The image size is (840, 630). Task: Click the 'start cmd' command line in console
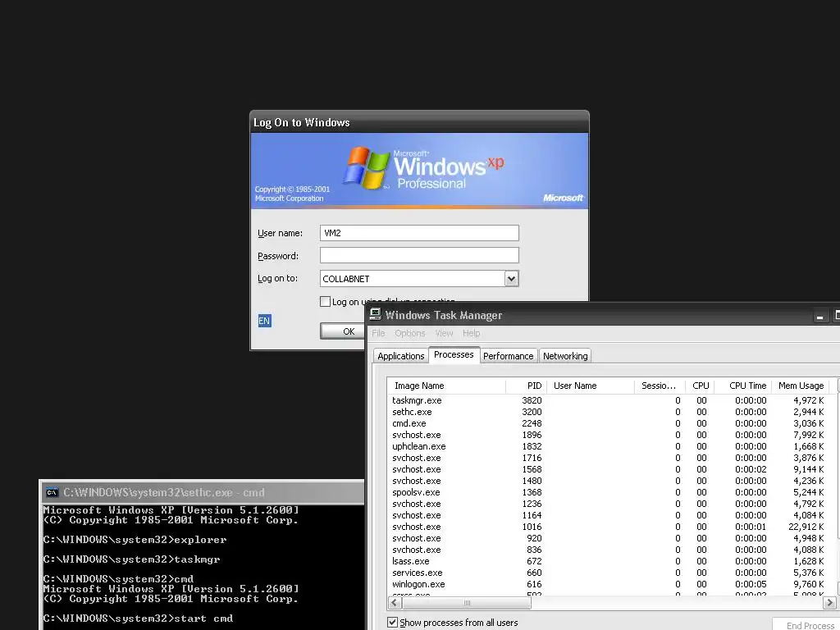click(138, 619)
